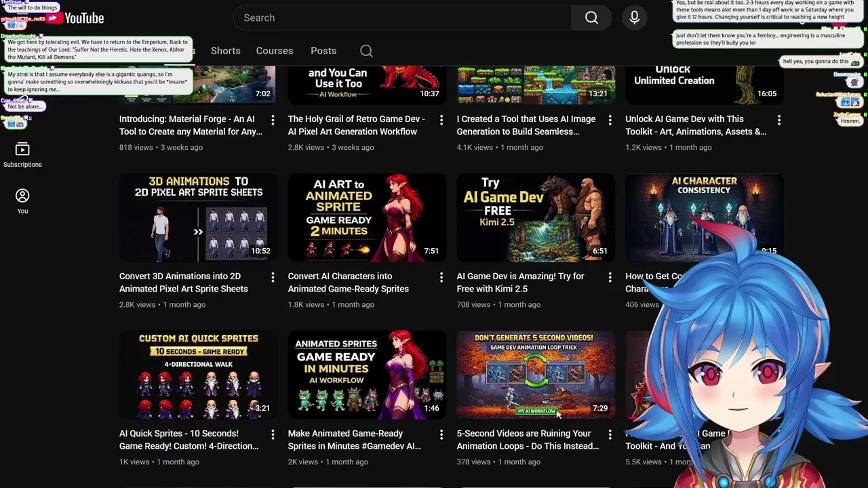
Task: Open options for AI Game Dev Kimi video
Action: click(x=610, y=277)
